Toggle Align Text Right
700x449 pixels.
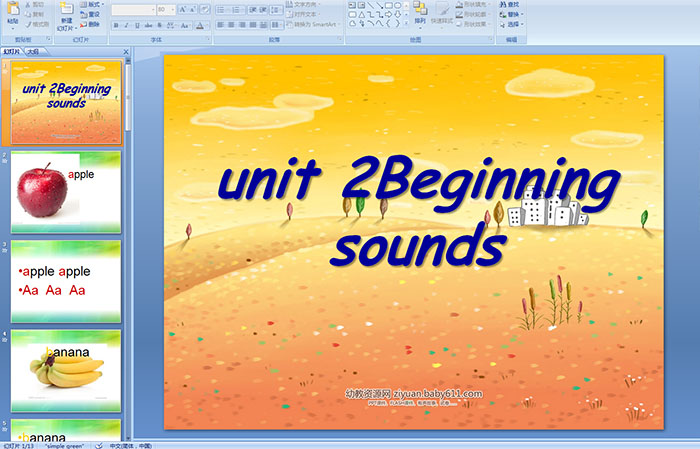242,25
